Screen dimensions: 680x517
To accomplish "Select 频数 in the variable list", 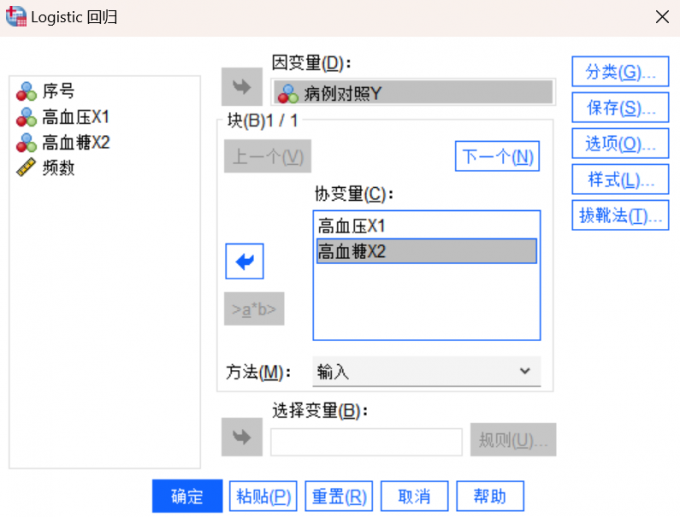I will pyautogui.click(x=59, y=168).
